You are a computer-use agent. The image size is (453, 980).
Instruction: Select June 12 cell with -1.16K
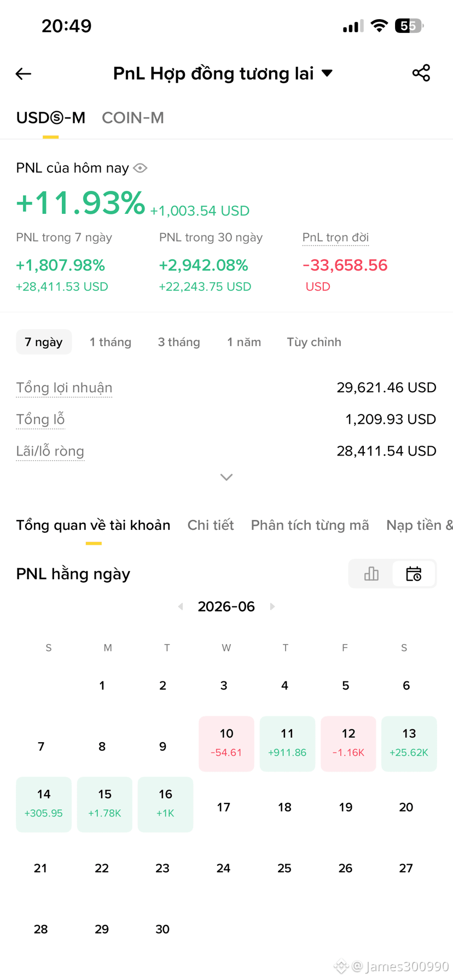[349, 744]
